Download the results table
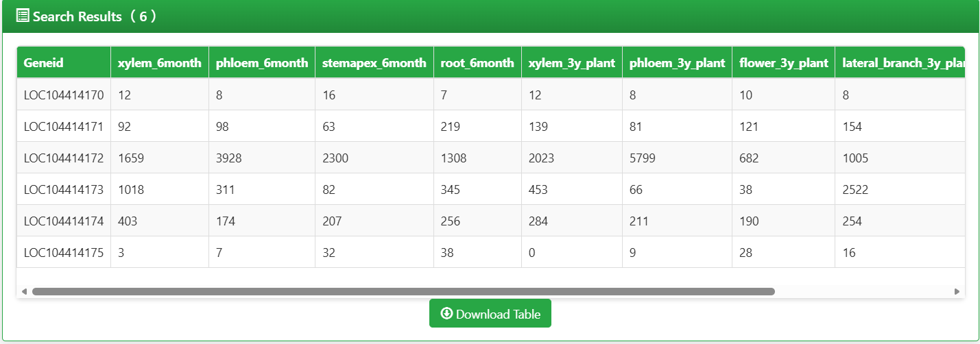 pos(490,314)
